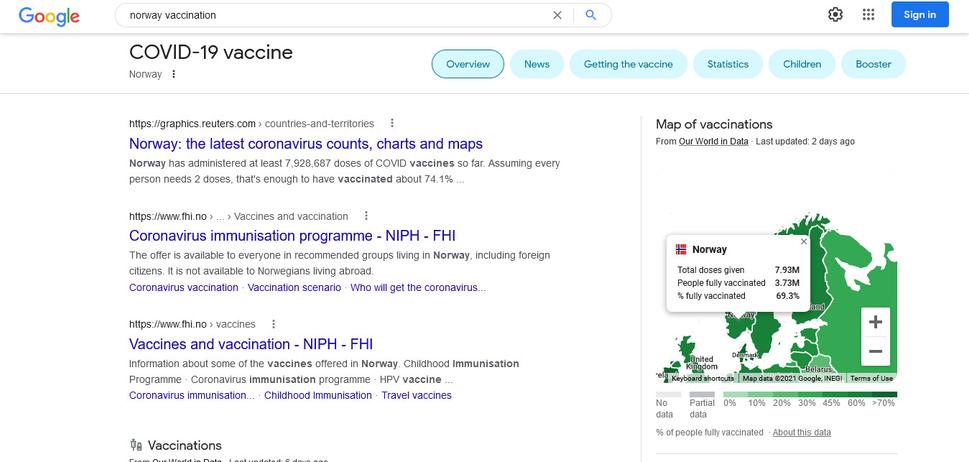Click the Total doses given 7.93M row

pyautogui.click(x=738, y=270)
